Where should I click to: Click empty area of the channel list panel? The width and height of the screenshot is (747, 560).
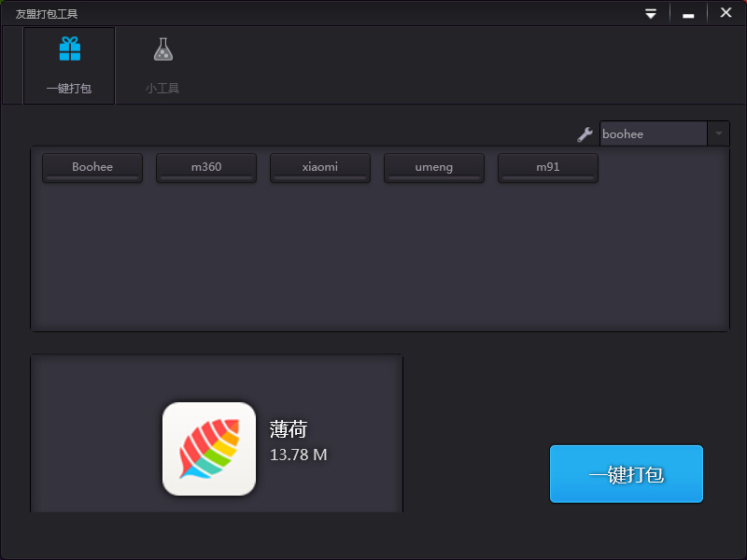(373, 261)
